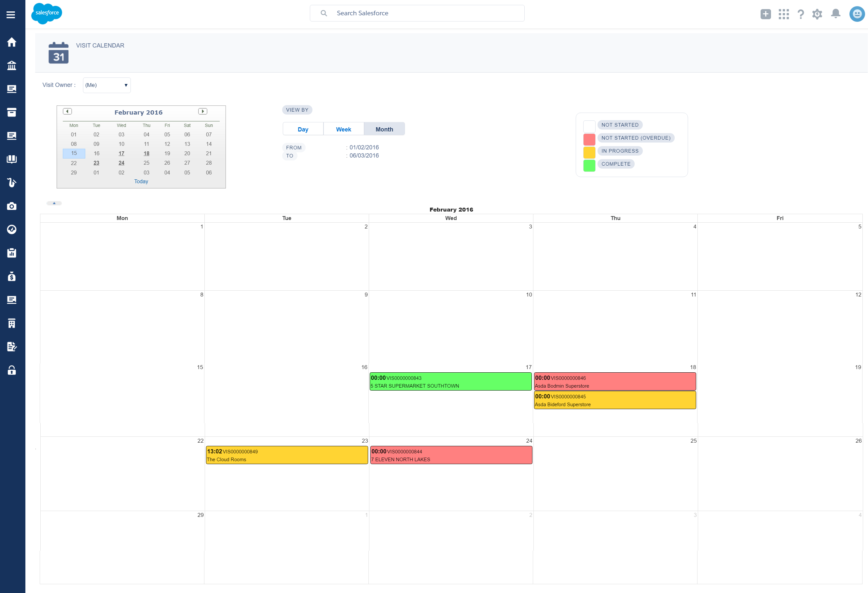
Task: Click the setup gear icon
Action: coord(817,14)
